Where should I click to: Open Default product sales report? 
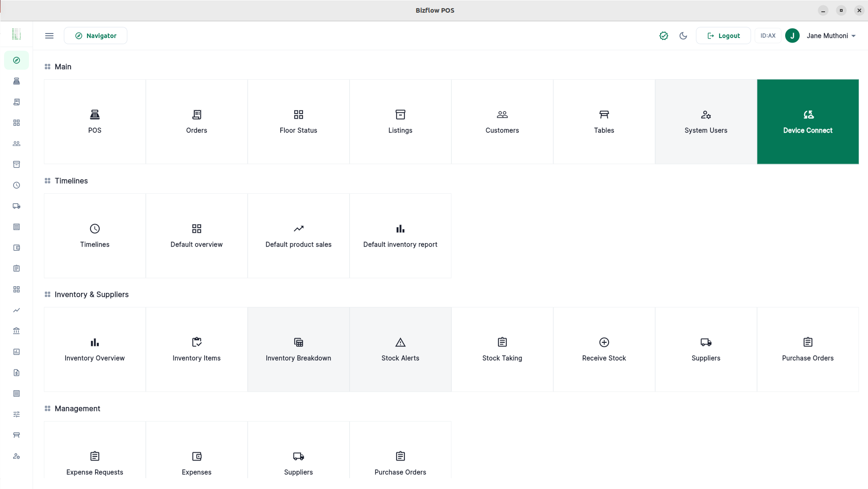298,235
